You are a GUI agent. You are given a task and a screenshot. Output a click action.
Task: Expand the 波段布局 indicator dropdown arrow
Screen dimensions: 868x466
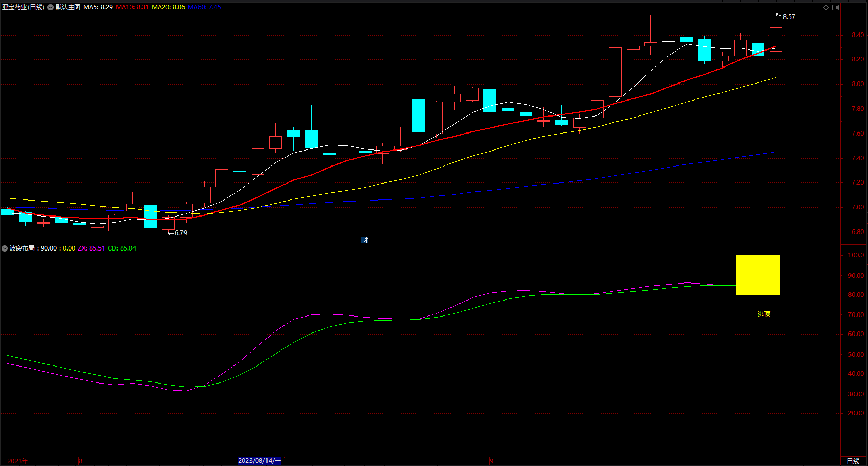(x=5, y=248)
